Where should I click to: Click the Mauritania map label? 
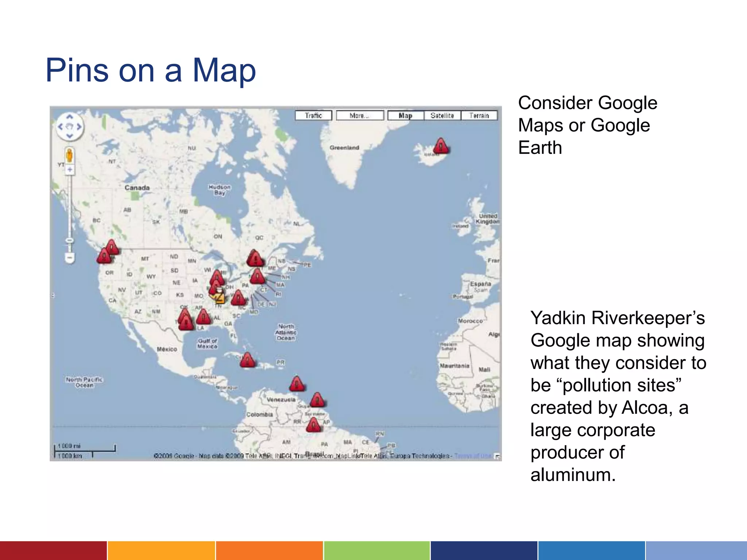[454, 366]
